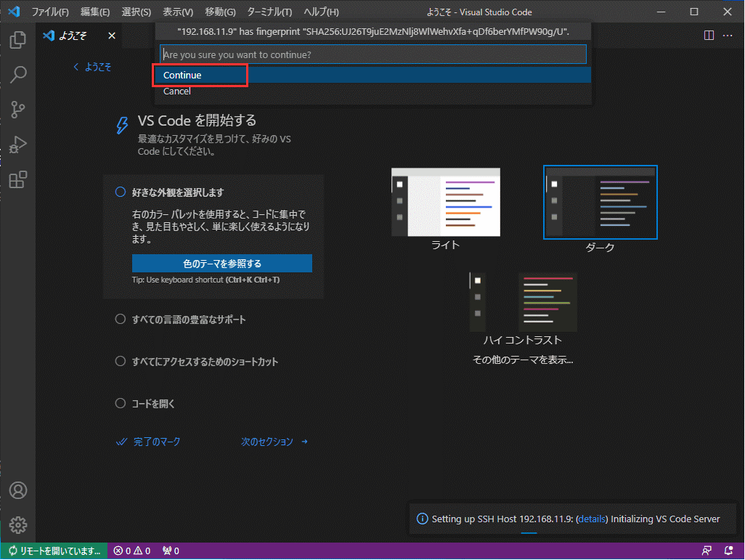Open the Accounts icon in activity bar

coord(18,490)
